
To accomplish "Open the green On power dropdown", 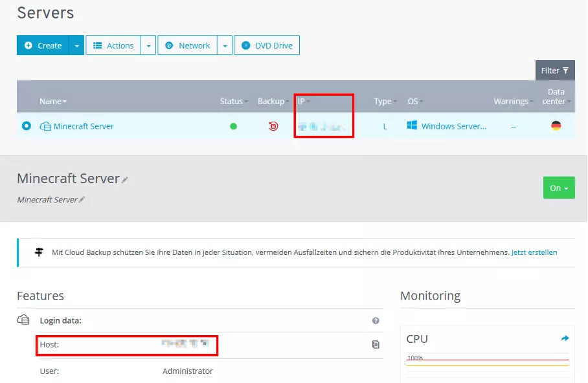I will coord(559,188).
